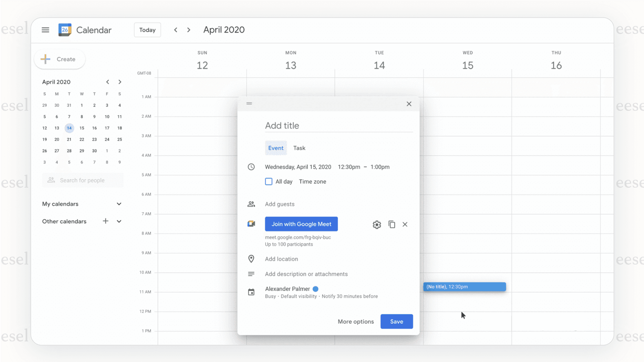644x362 pixels.
Task: Click the clock icon beside event date
Action: (x=251, y=167)
